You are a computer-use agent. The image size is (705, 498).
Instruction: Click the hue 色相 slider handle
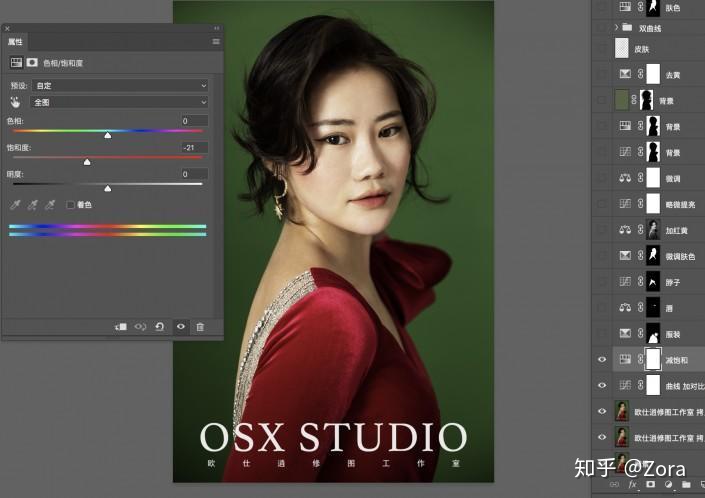108,135
